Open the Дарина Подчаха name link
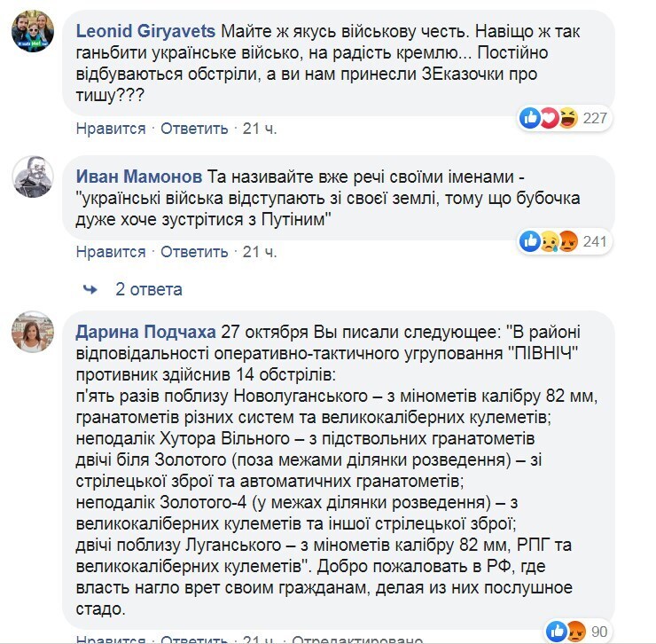Screen dimensions: 656x644 tap(145, 331)
